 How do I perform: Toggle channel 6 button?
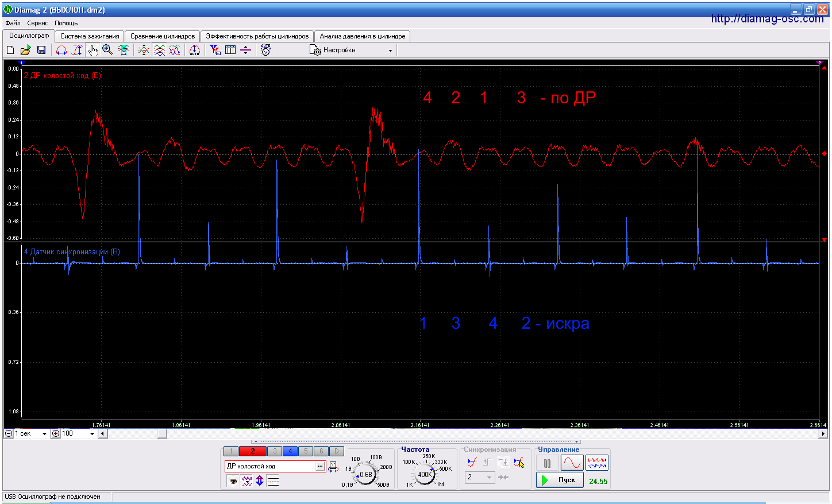tap(321, 451)
